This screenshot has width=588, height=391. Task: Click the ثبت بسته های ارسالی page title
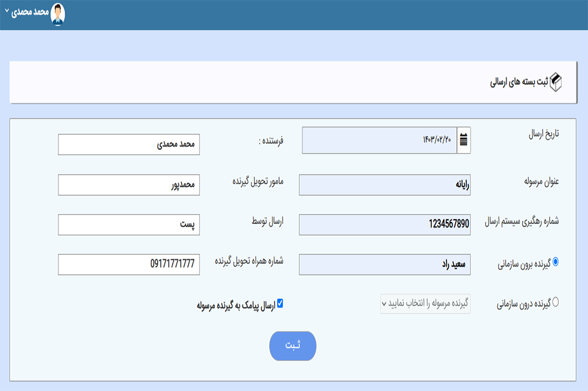pos(519,82)
